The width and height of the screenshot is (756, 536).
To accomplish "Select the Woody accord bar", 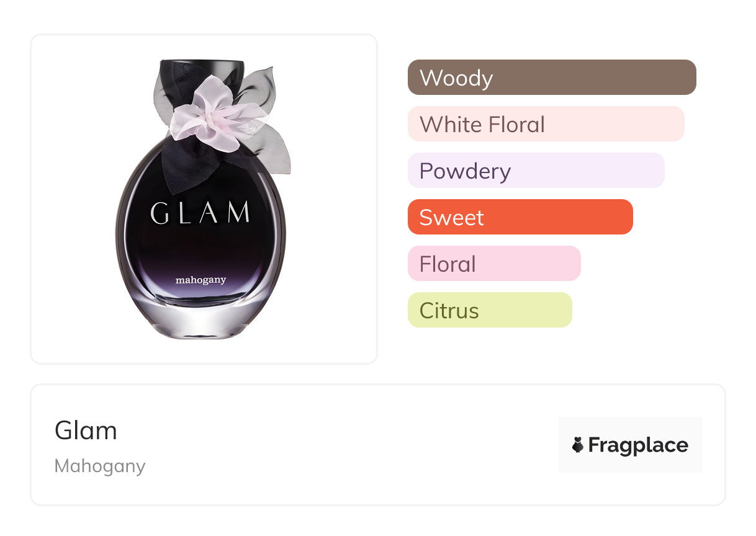I will 551,78.
